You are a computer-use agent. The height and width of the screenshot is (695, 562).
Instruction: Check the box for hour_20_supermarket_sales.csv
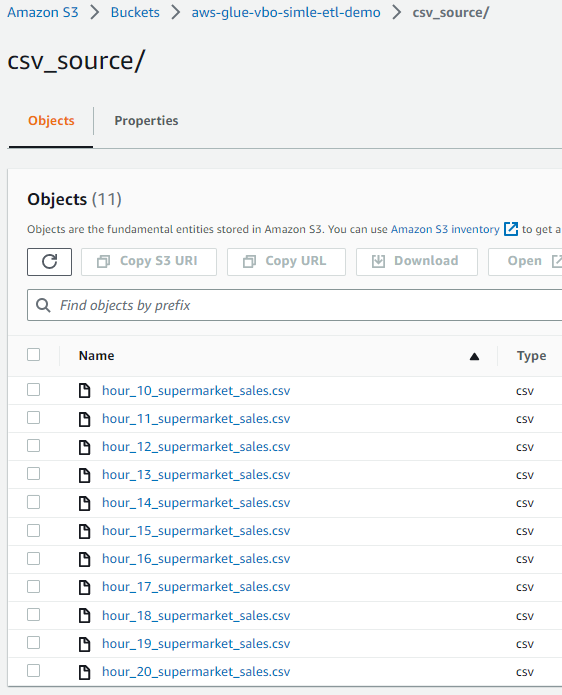(34, 671)
